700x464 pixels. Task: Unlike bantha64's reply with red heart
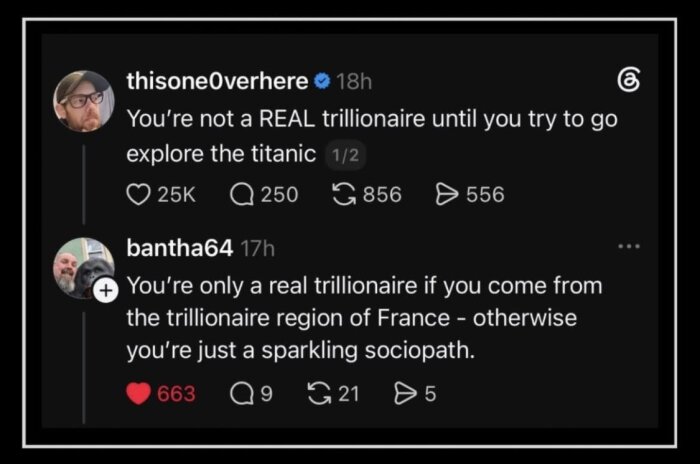tap(138, 394)
